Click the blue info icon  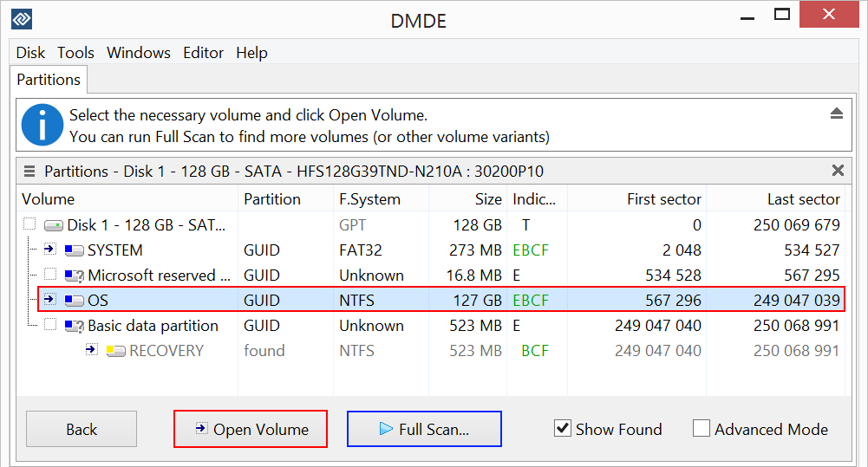42,126
